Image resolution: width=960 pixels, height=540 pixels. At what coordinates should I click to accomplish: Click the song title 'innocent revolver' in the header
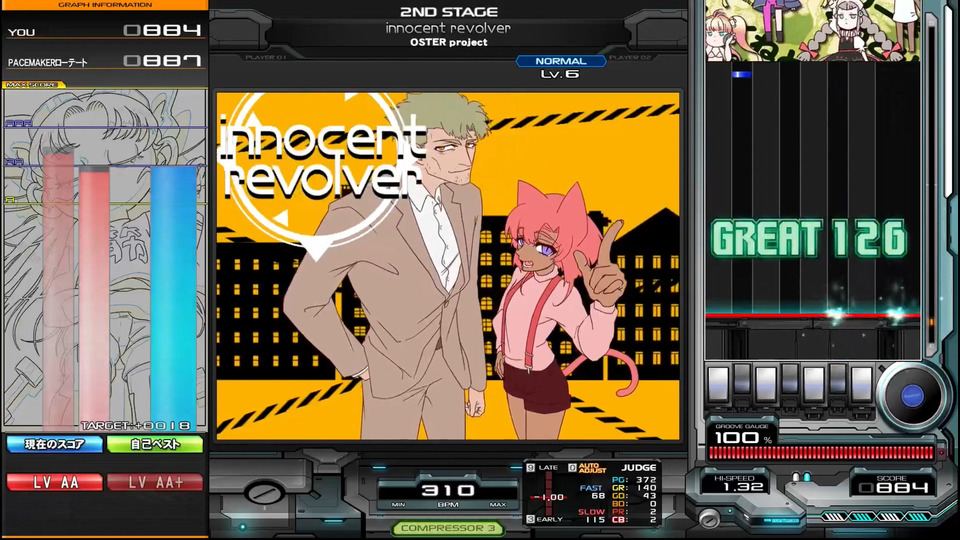coord(448,28)
